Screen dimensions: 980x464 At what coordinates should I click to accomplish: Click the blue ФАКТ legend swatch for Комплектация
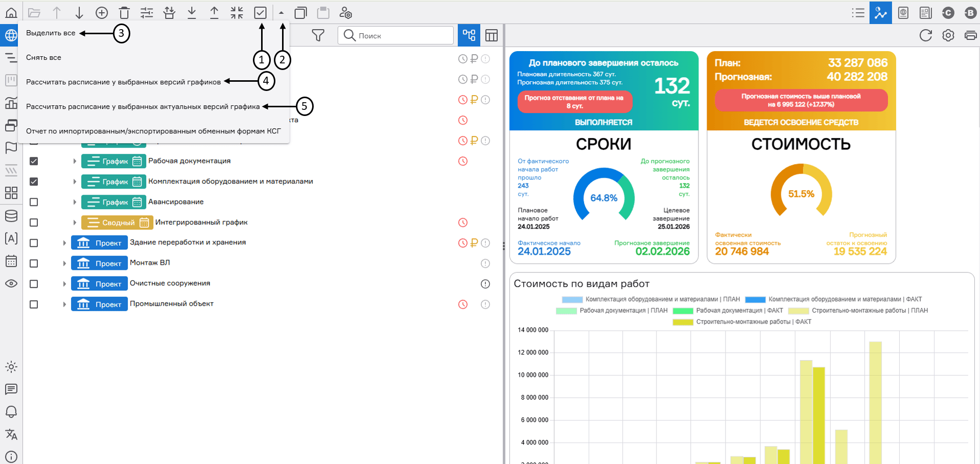click(755, 299)
